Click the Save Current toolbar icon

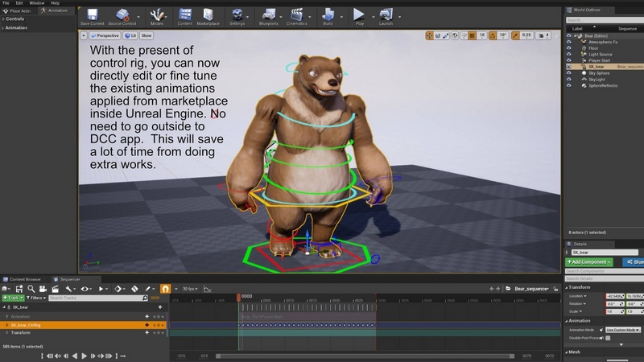[91, 15]
